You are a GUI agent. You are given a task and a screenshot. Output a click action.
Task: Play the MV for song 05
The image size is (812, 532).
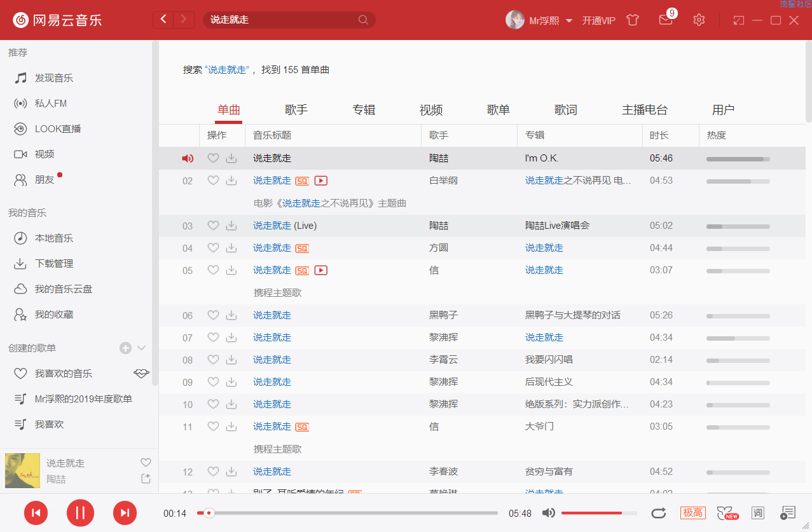pos(321,270)
